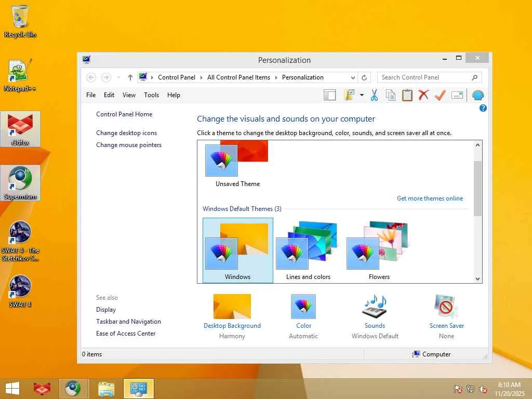Open the Taskbar and Navigation link
532x399 pixels.
pyautogui.click(x=129, y=322)
